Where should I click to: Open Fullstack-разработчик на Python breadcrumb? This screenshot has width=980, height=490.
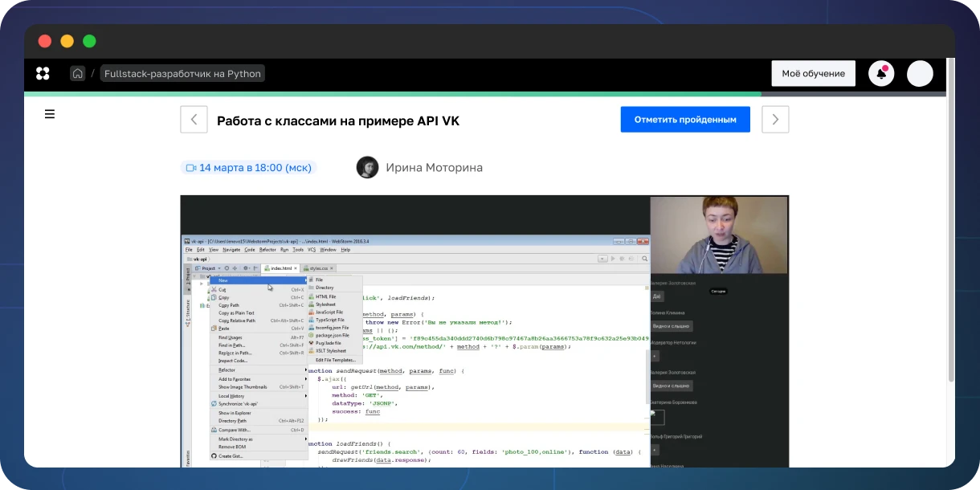coord(182,74)
